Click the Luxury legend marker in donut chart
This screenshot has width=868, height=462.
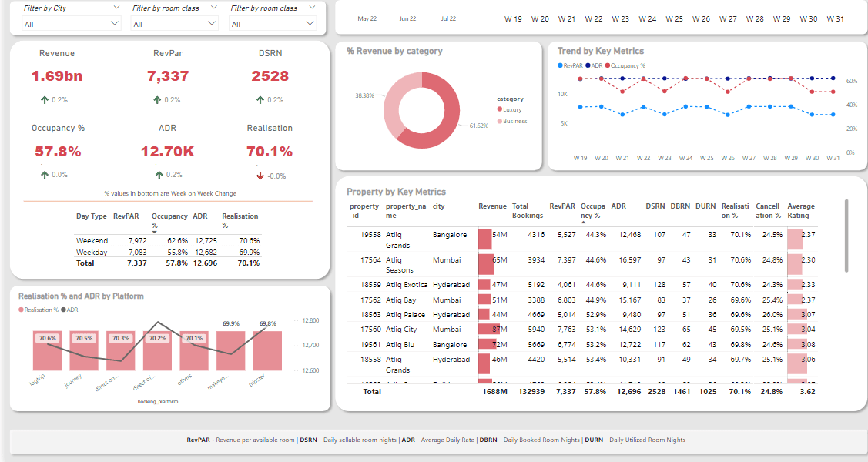(499, 109)
